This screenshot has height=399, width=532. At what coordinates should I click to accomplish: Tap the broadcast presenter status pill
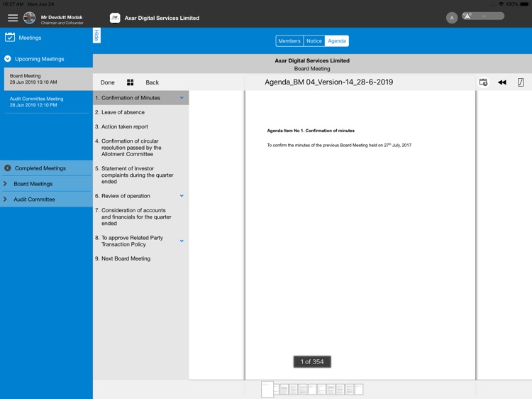(x=483, y=16)
